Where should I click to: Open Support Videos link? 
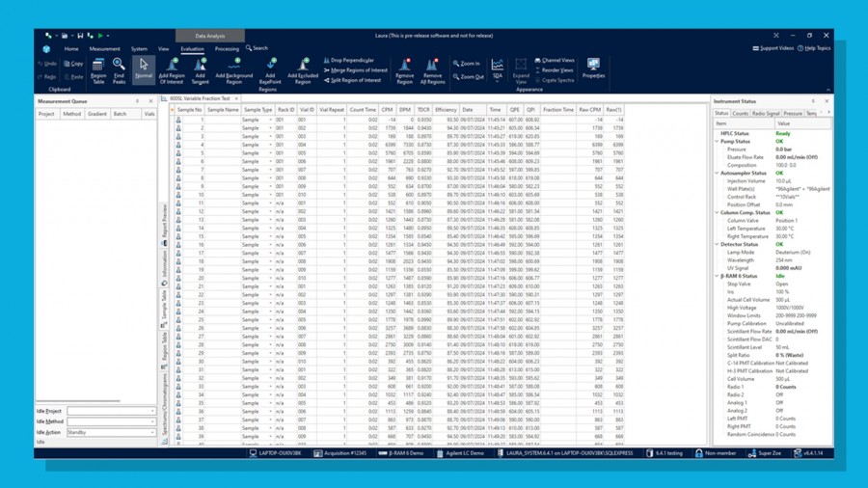coord(773,48)
